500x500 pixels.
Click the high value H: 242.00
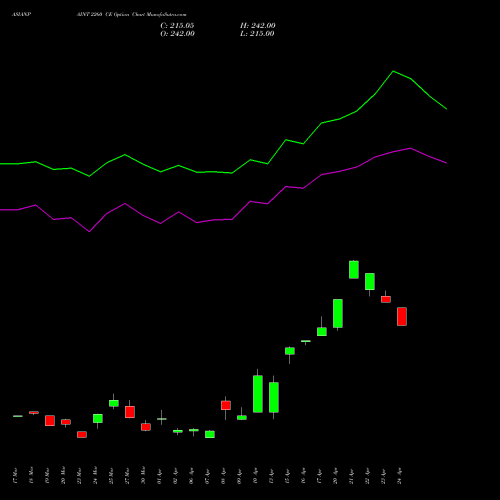[258, 26]
